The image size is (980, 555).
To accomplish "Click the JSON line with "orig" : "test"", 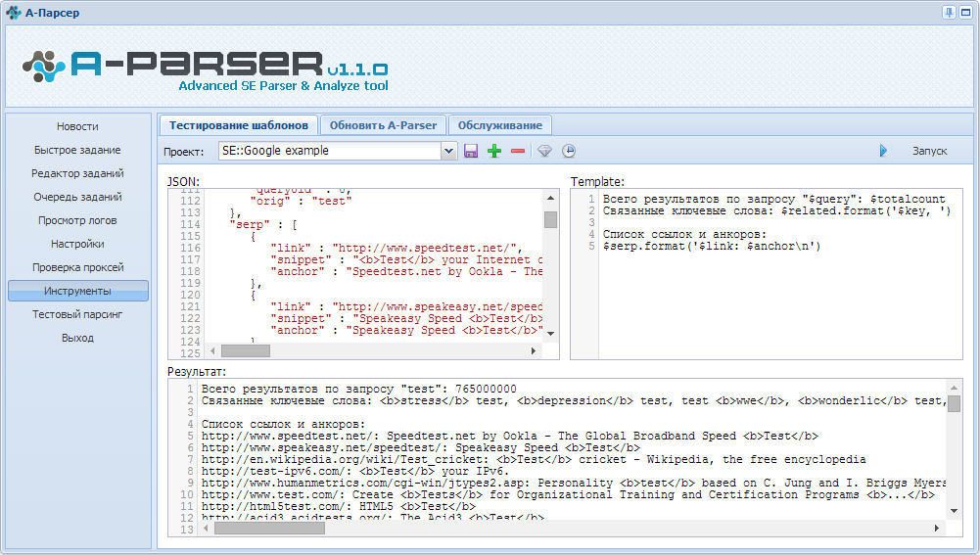I will 301,201.
